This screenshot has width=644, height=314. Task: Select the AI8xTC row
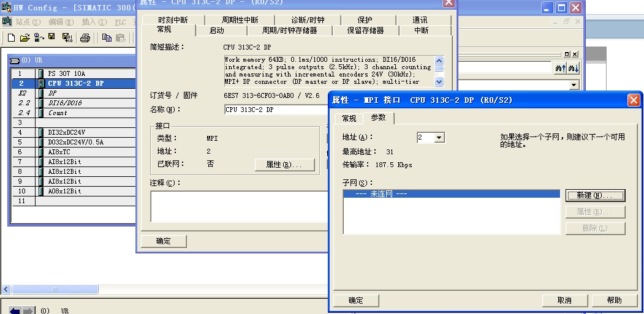click(74, 152)
